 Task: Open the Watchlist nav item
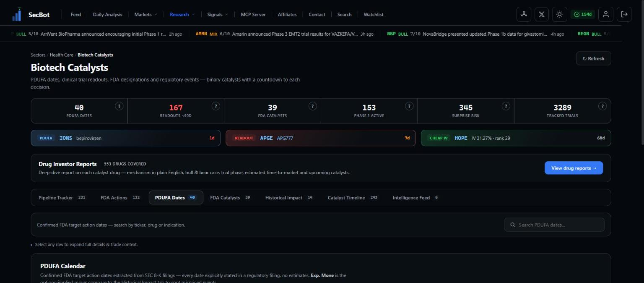click(x=374, y=14)
